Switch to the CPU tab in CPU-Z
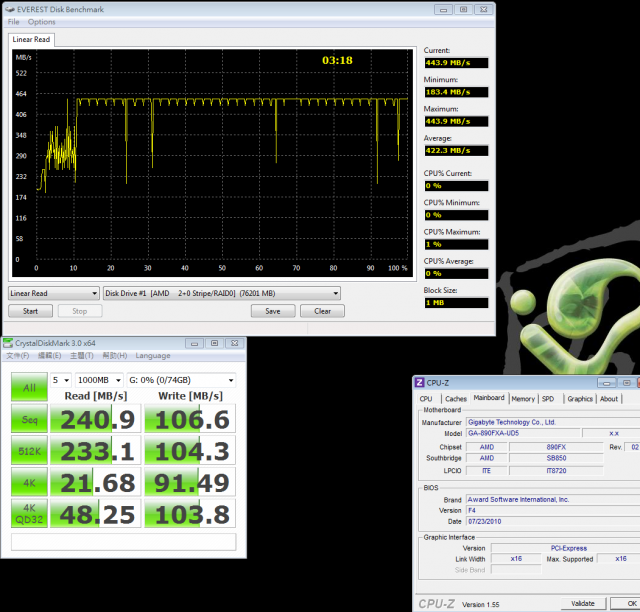640x612 pixels. coord(426,399)
